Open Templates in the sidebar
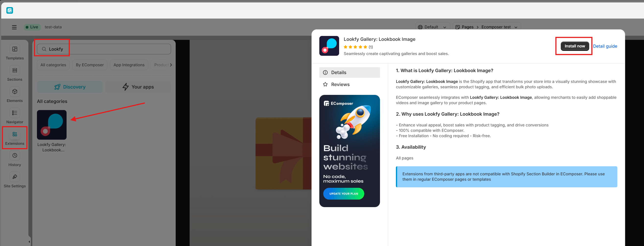Viewport: 644px width, 246px height. click(x=15, y=52)
